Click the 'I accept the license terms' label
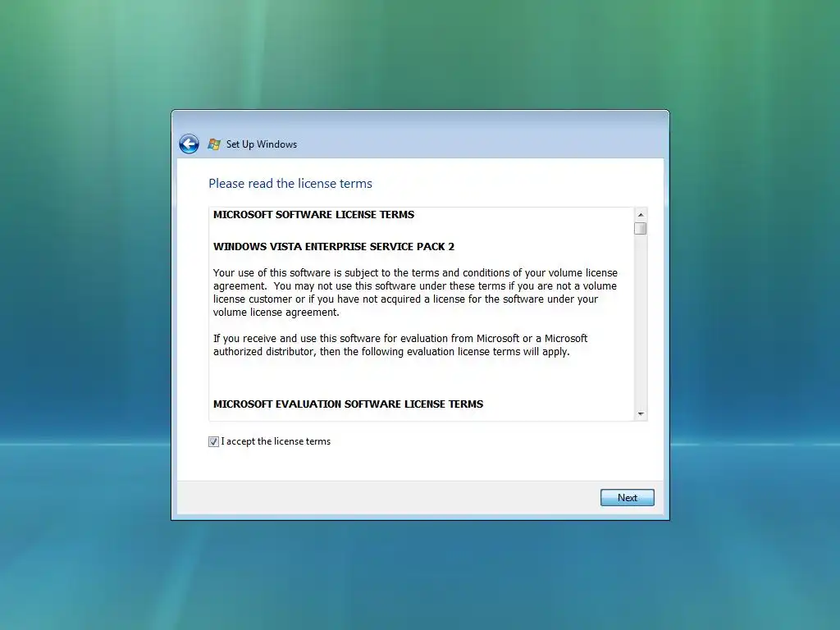840x630 pixels. [276, 441]
